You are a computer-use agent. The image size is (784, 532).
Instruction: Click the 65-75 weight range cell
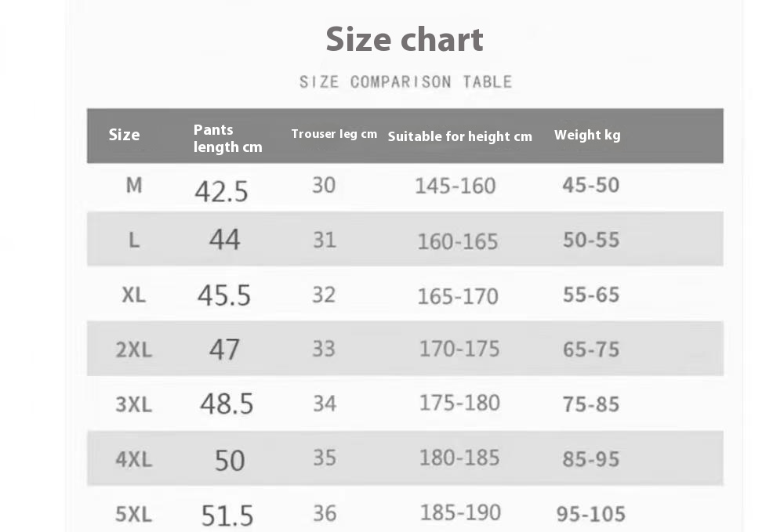click(591, 349)
